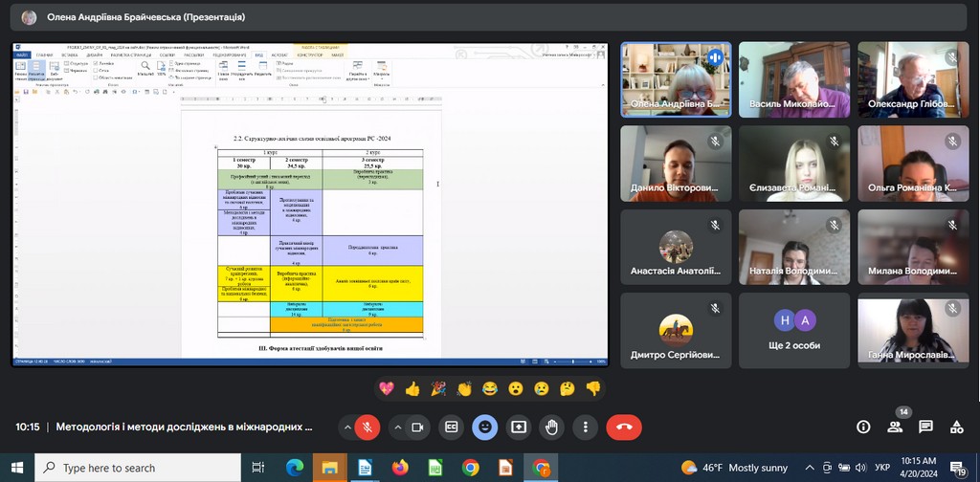
Task: Close the emoji reactions bar via smiley button
Action: [485, 427]
